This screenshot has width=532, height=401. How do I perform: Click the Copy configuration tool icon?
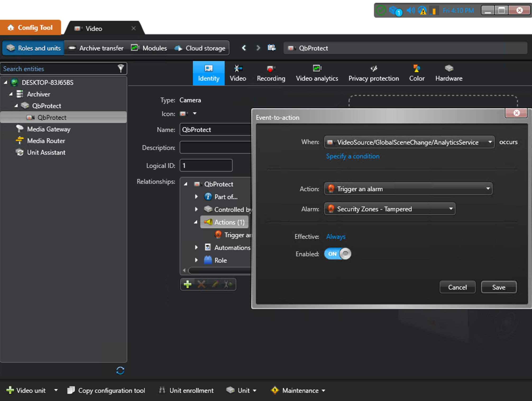(71, 390)
